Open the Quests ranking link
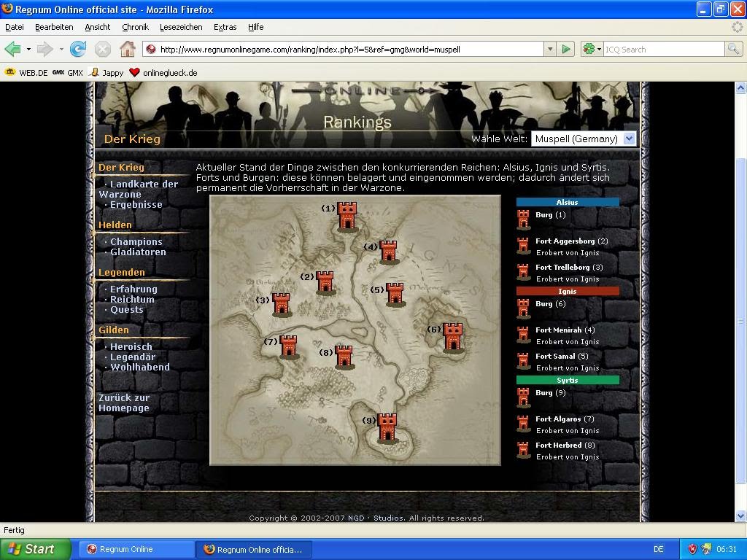The height and width of the screenshot is (560, 747). click(127, 310)
